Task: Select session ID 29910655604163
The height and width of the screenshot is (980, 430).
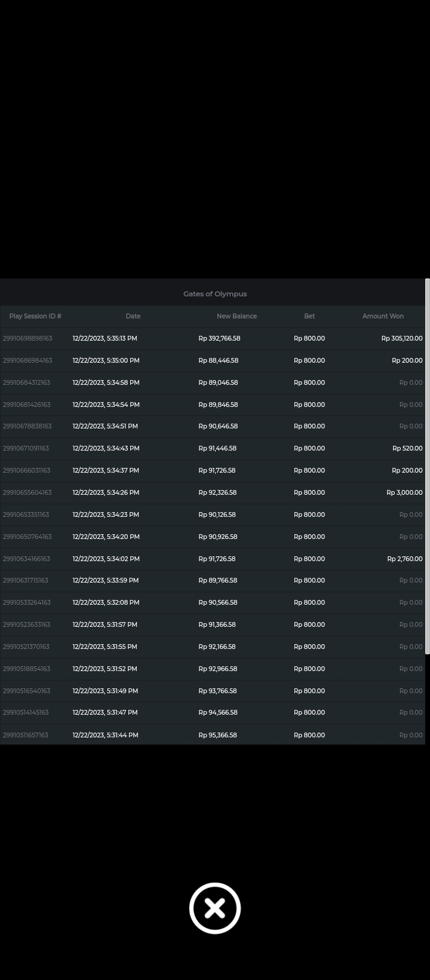Action: (x=27, y=492)
